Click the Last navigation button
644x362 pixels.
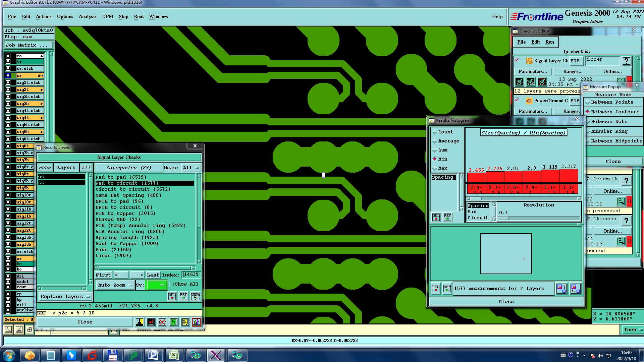[x=153, y=275]
